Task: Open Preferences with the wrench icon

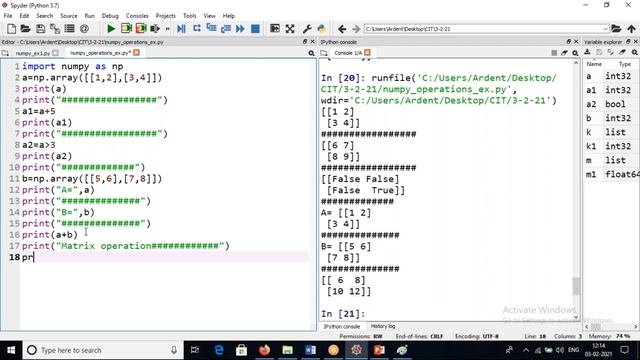Action: tap(307, 29)
